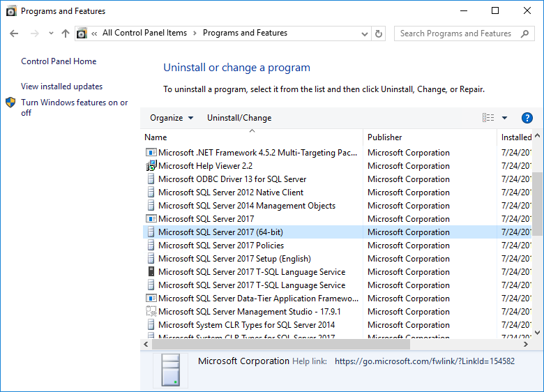Viewport: 544px width, 392px height.
Task: Click icon of .NET Framework 4.5.2 Multi-Targeting Pack
Action: 151,153
